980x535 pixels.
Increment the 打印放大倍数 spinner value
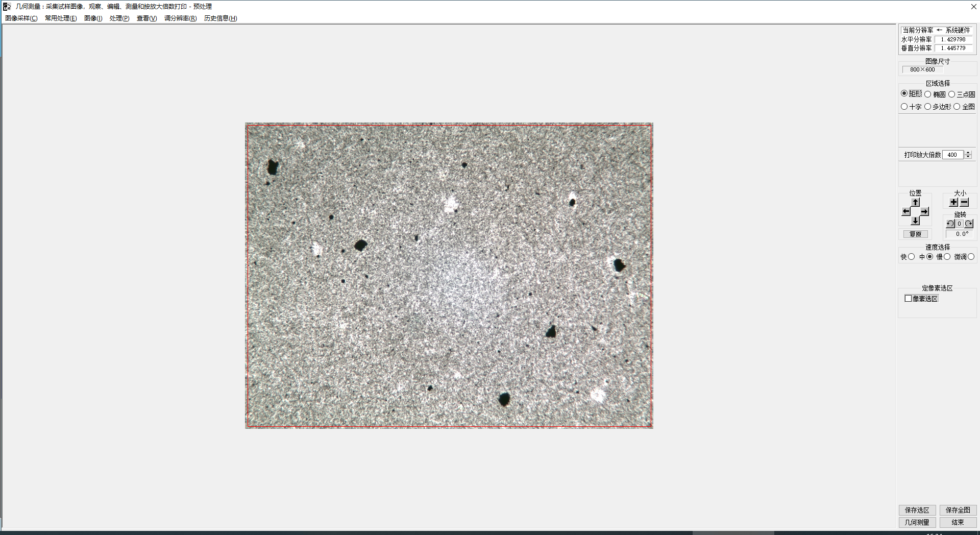(968, 153)
